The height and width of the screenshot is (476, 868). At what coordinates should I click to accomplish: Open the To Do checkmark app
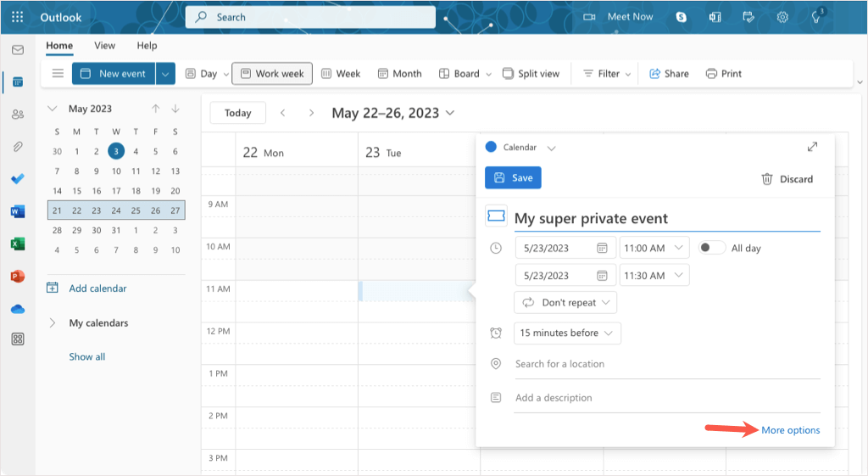17,179
